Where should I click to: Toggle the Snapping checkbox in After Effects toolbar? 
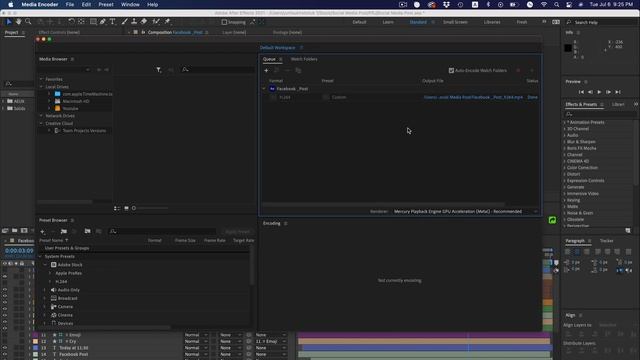click(224, 22)
